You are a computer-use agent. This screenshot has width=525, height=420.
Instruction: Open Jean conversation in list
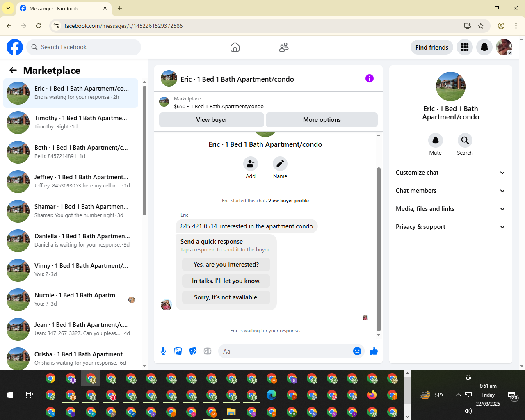(x=71, y=329)
